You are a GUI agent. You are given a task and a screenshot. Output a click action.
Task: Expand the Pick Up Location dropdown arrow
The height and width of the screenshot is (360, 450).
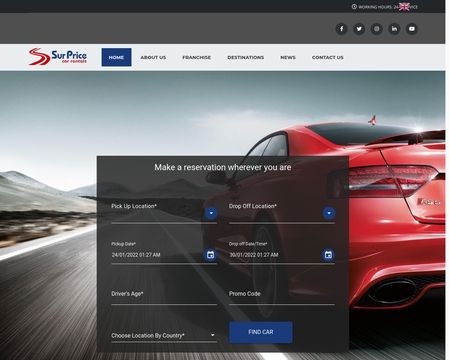coord(211,213)
